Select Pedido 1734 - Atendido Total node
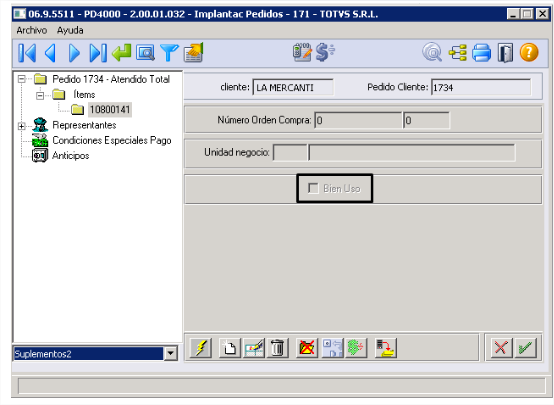The image size is (554, 405). point(111,79)
